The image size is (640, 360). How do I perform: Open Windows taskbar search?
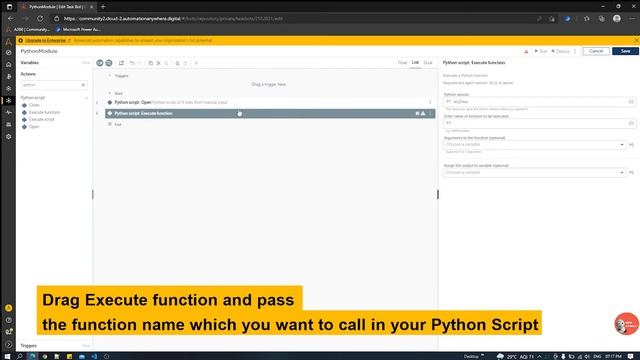click(x=19, y=356)
